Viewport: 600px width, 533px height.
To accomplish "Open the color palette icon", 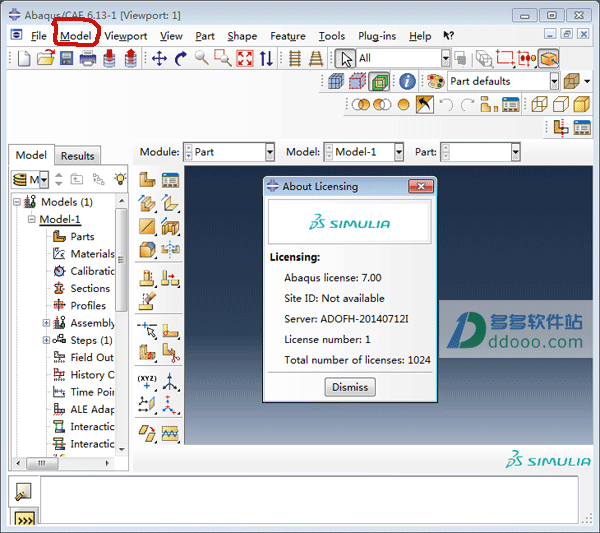I will pyautogui.click(x=435, y=81).
